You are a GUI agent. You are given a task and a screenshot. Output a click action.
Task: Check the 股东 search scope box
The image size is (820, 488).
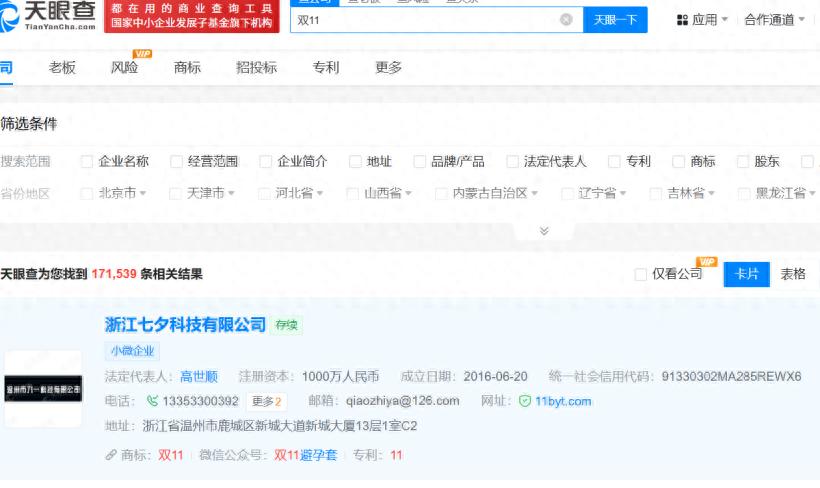click(743, 162)
